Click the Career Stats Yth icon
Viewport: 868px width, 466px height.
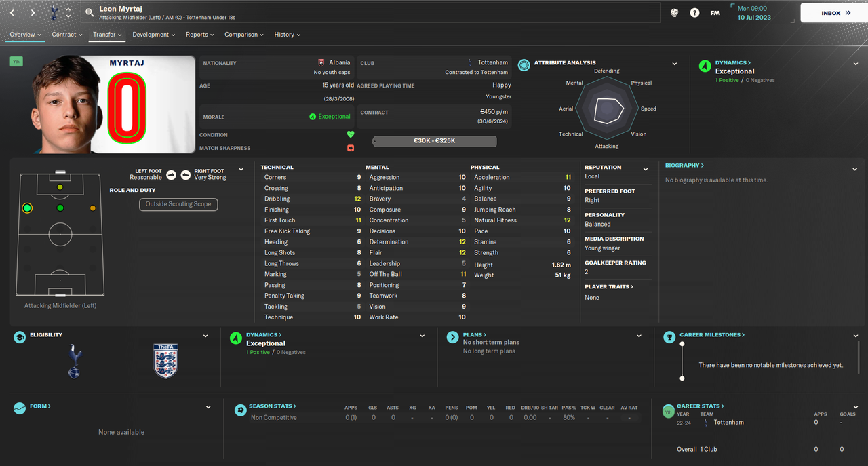[668, 411]
